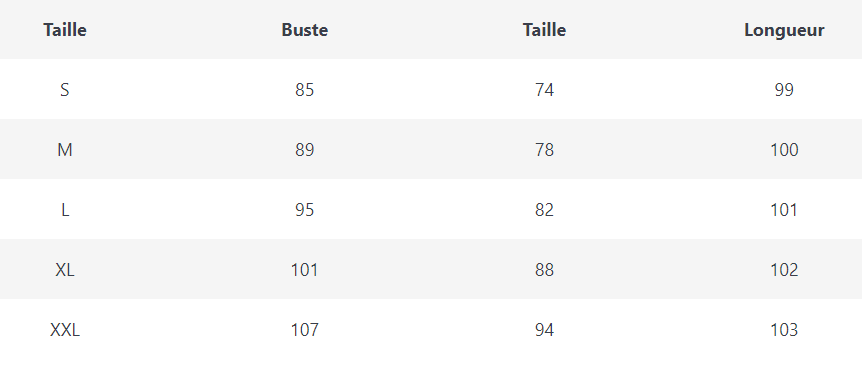Select waist value 78 in M row

pos(544,149)
